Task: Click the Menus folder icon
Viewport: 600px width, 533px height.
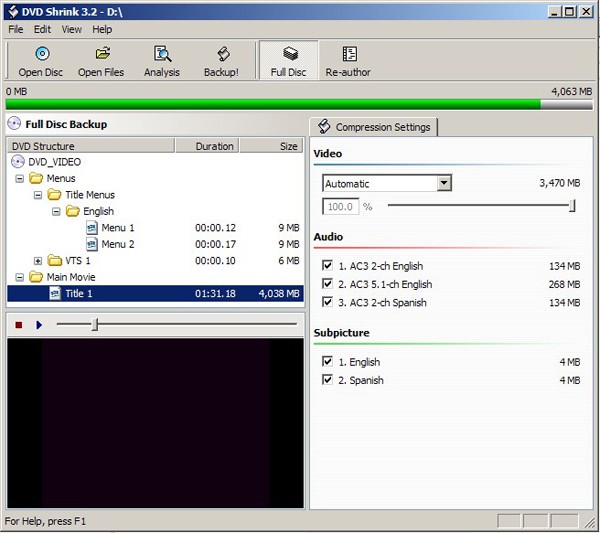Action: click(x=36, y=178)
